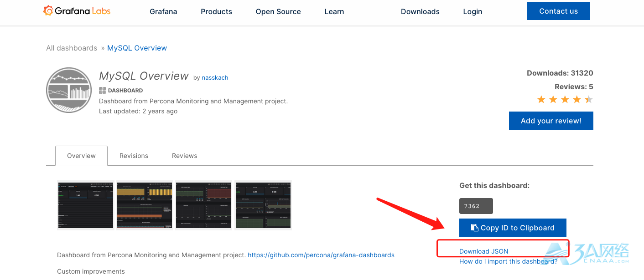Screen dimensions: 644x280
Task: Click the half-filled fifth rating star
Action: [589, 99]
